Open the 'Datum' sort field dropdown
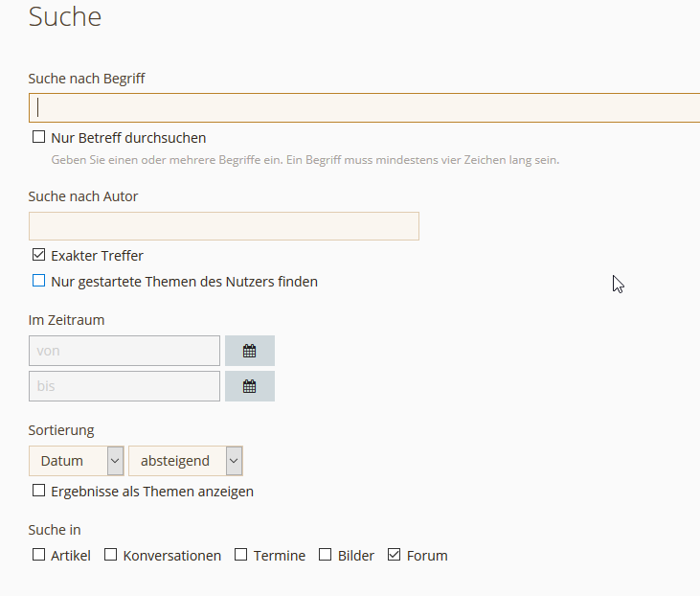This screenshot has width=700, height=596. point(77,461)
